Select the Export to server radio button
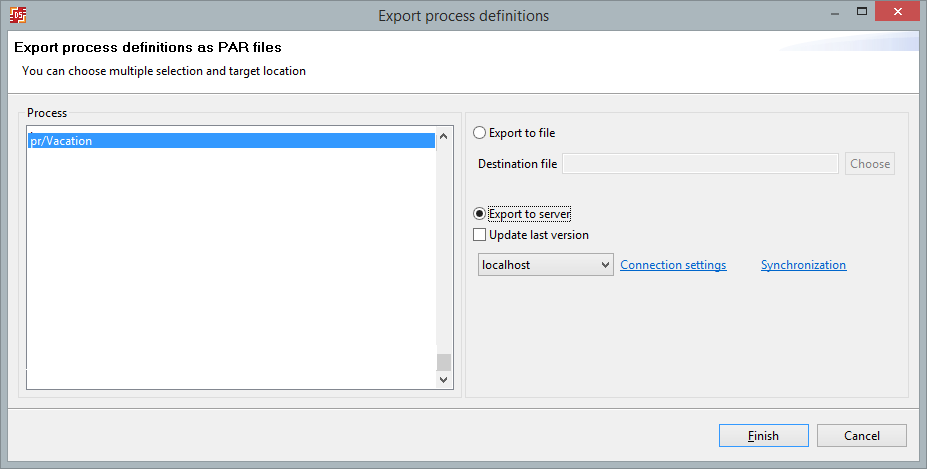 point(480,214)
